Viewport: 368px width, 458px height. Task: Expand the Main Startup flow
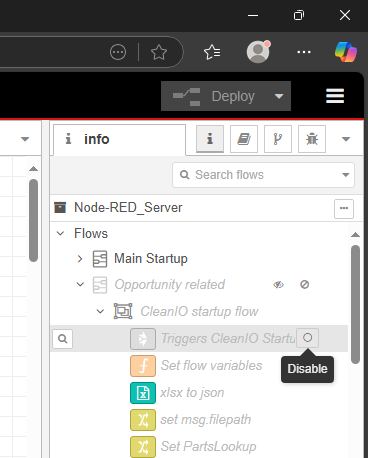point(80,259)
